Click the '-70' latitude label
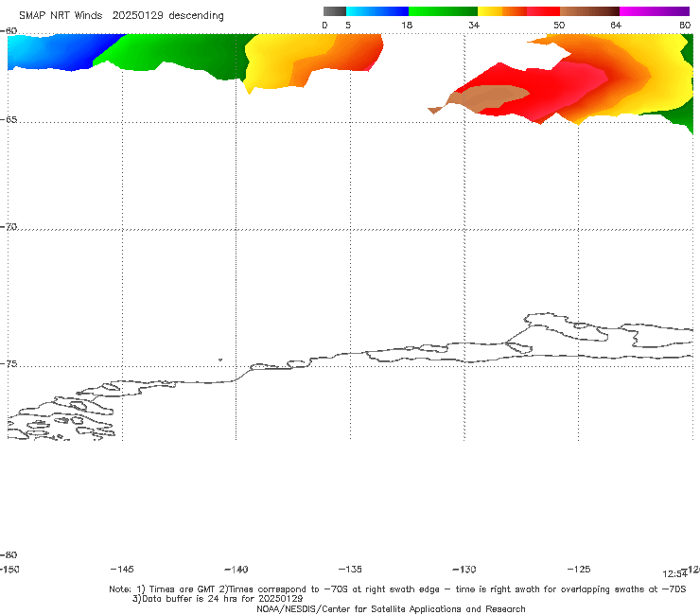 pos(9,227)
